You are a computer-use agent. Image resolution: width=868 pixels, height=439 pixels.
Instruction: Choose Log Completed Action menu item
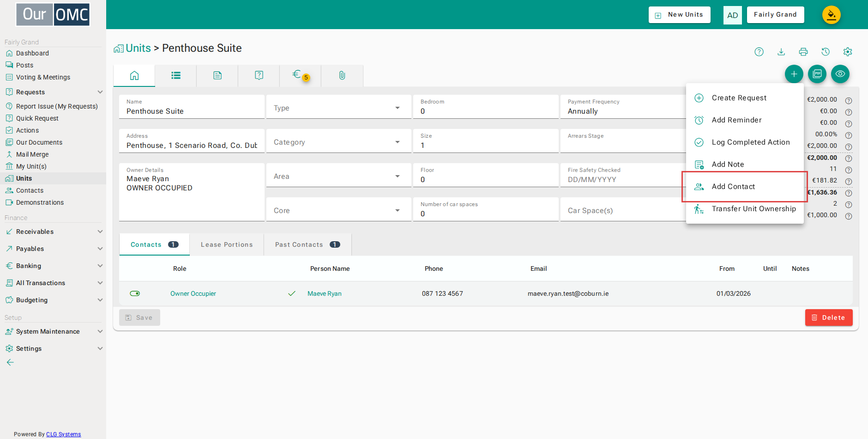click(x=745, y=142)
